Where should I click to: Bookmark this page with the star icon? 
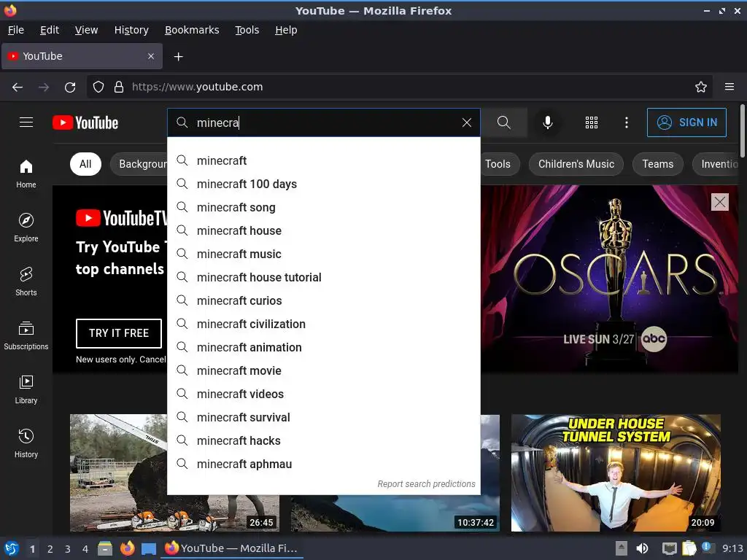tap(701, 87)
